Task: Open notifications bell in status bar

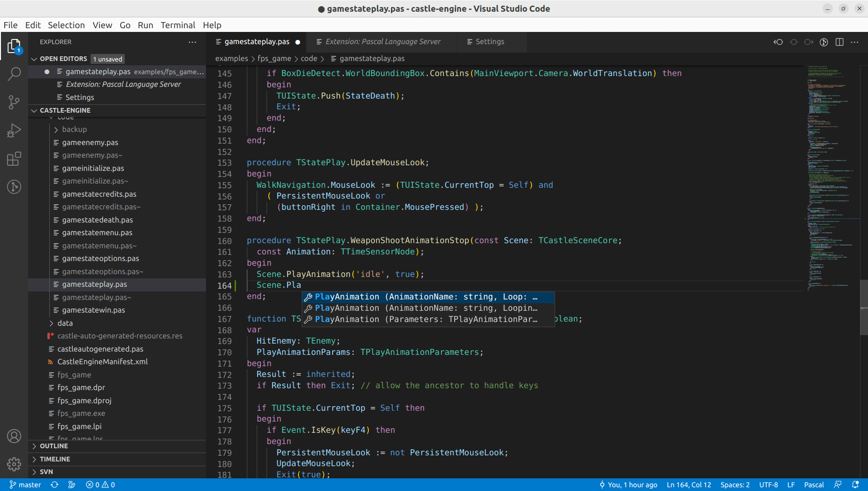Action: tap(855, 485)
